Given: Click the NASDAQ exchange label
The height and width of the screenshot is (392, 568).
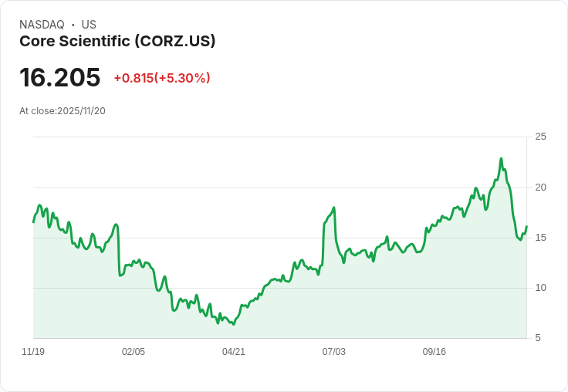Looking at the screenshot, I should 42,25.
